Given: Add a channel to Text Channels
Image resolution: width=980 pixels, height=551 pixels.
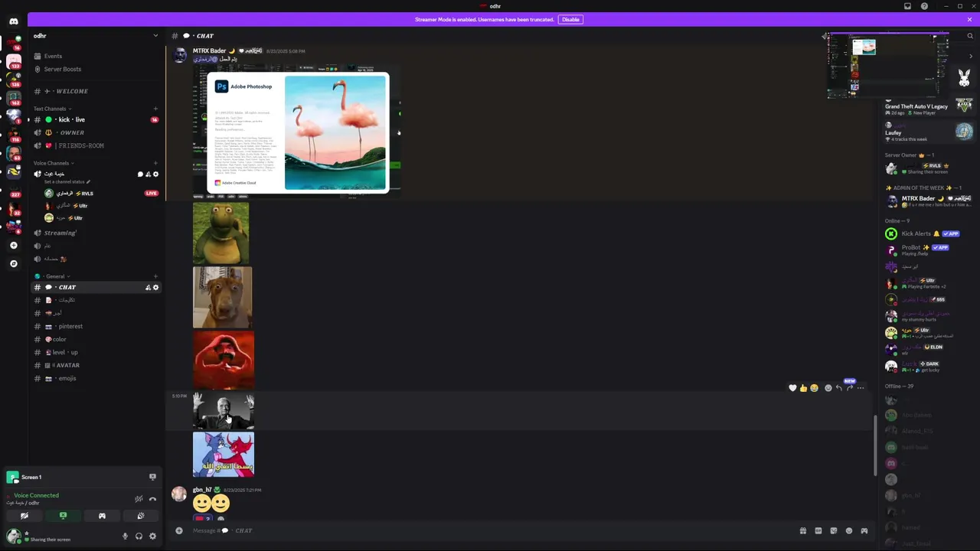Looking at the screenshot, I should (155, 109).
